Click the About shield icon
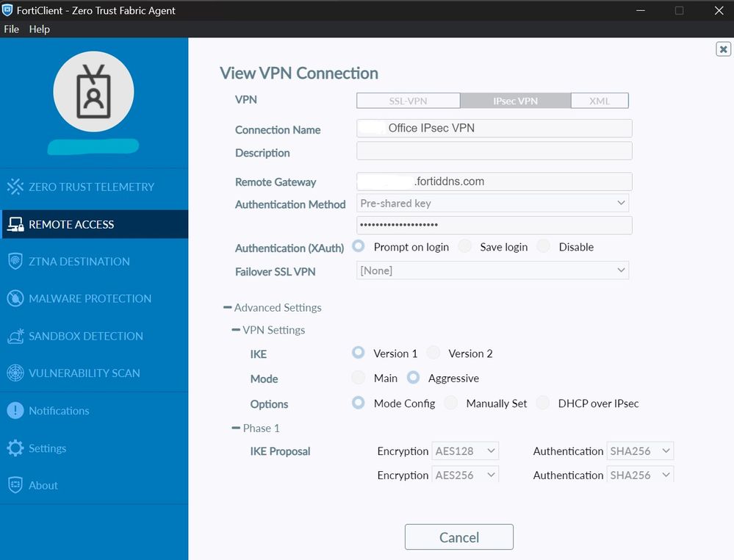 pyautogui.click(x=15, y=485)
